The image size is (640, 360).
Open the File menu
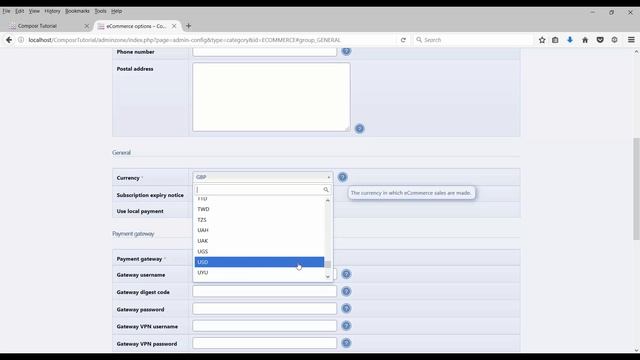(6, 11)
